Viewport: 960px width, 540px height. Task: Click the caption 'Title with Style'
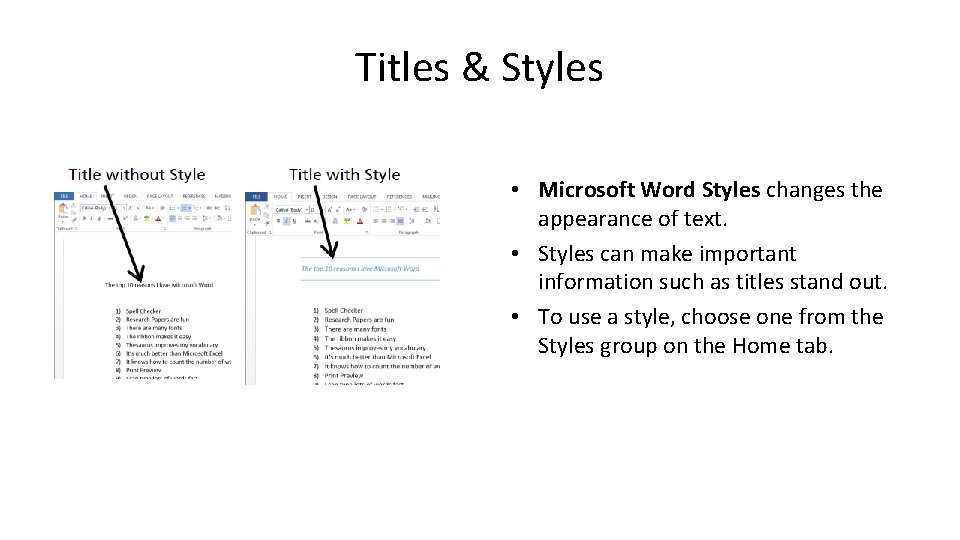(x=345, y=174)
